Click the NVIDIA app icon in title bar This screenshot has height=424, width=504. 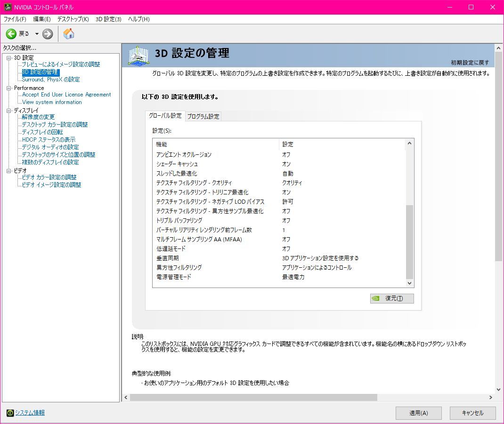(x=8, y=7)
